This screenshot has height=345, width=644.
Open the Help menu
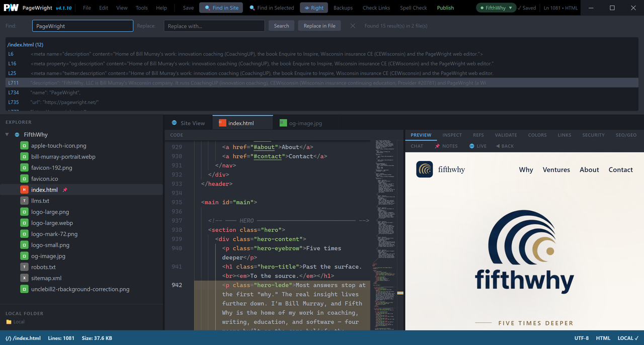pos(162,8)
